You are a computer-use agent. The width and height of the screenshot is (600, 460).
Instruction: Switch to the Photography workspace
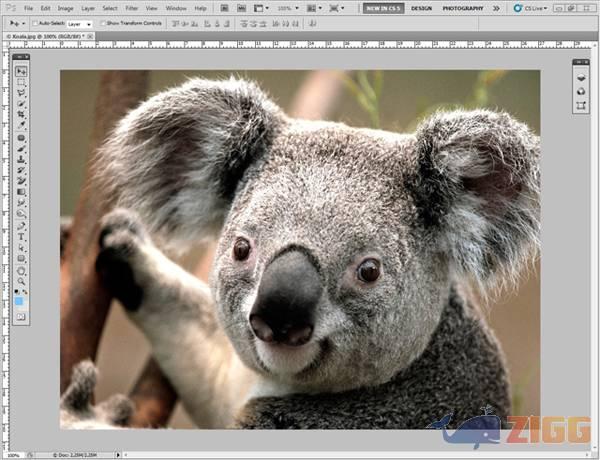pyautogui.click(x=463, y=8)
